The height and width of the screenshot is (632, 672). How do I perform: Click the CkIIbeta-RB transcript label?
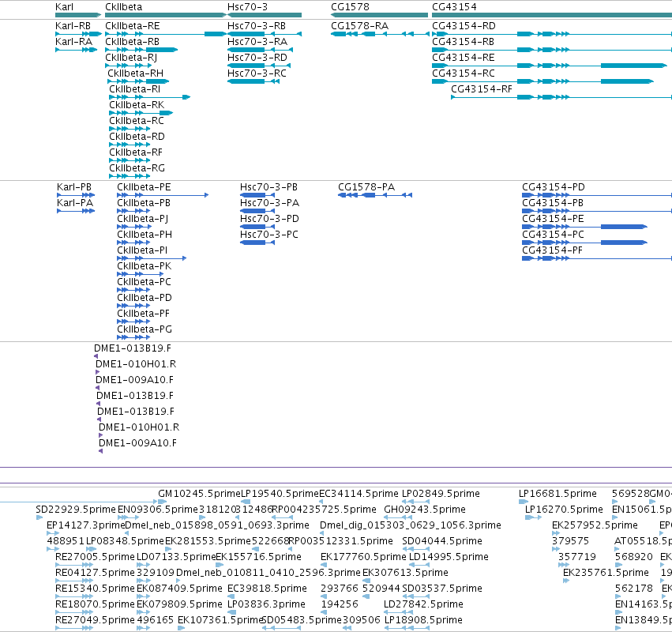133,42
